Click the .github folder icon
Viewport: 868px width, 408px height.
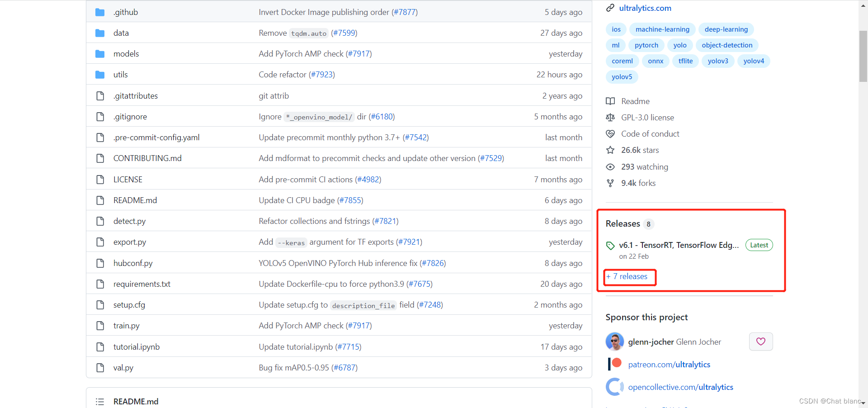pos(100,12)
